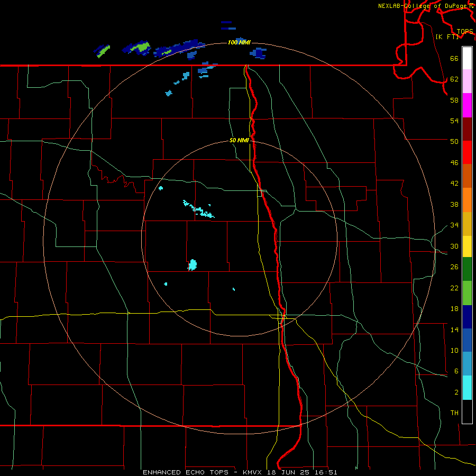Click the '22' legend value
476x476 pixels.
[x=454, y=288]
